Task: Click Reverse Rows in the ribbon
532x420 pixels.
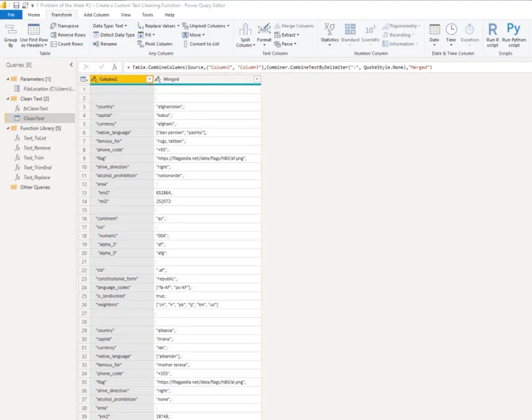Action: [x=68, y=35]
